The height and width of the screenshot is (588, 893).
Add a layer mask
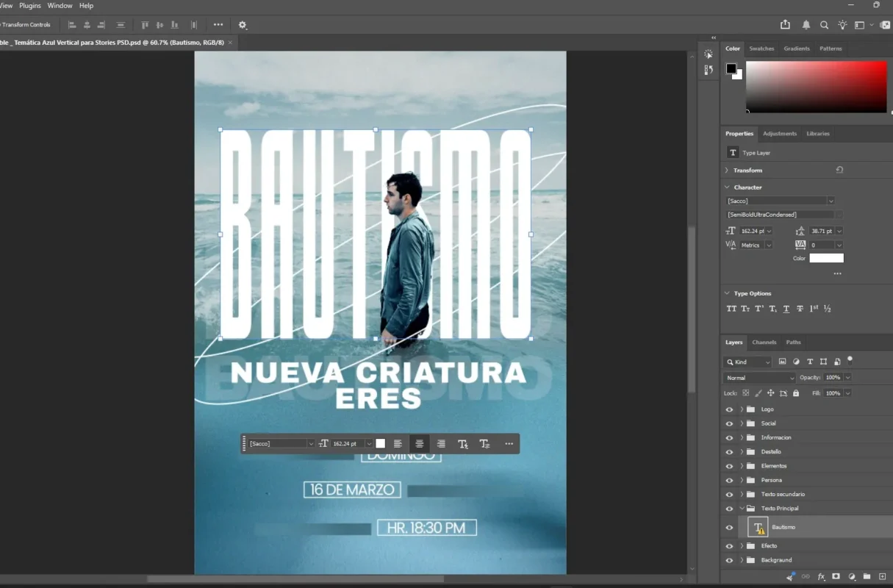pyautogui.click(x=837, y=577)
